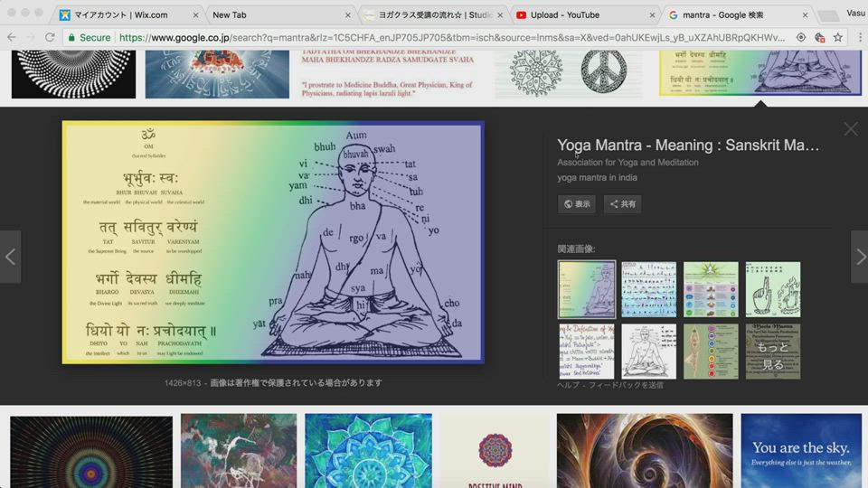Click the 表示 visit button
Viewport: 868px width, 488px height.
point(577,204)
